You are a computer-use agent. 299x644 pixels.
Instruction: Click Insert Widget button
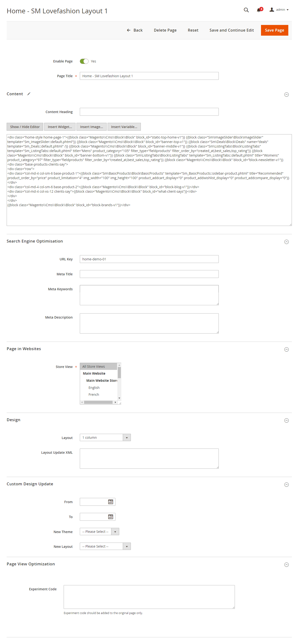[x=60, y=127]
